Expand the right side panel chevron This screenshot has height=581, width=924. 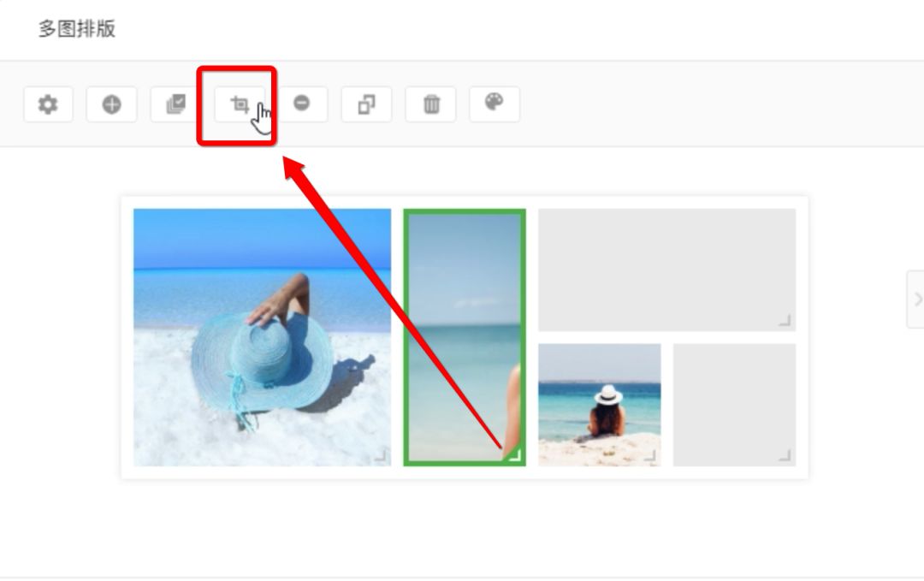point(916,299)
